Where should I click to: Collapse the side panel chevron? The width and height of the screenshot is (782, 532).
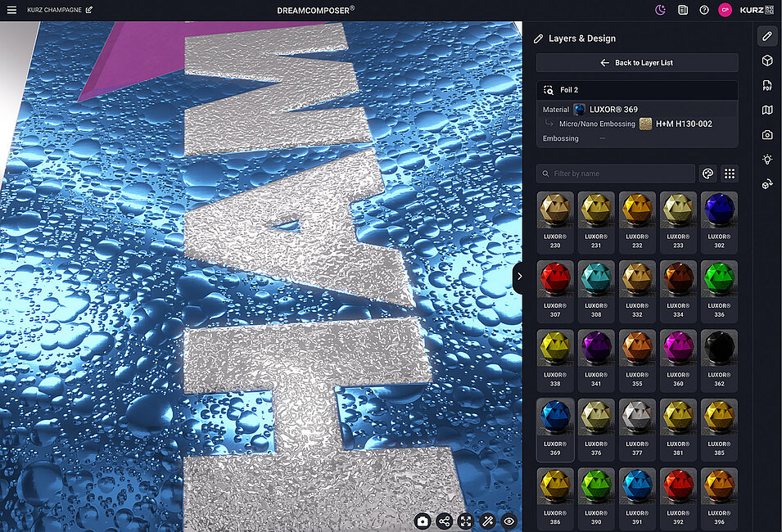click(518, 276)
